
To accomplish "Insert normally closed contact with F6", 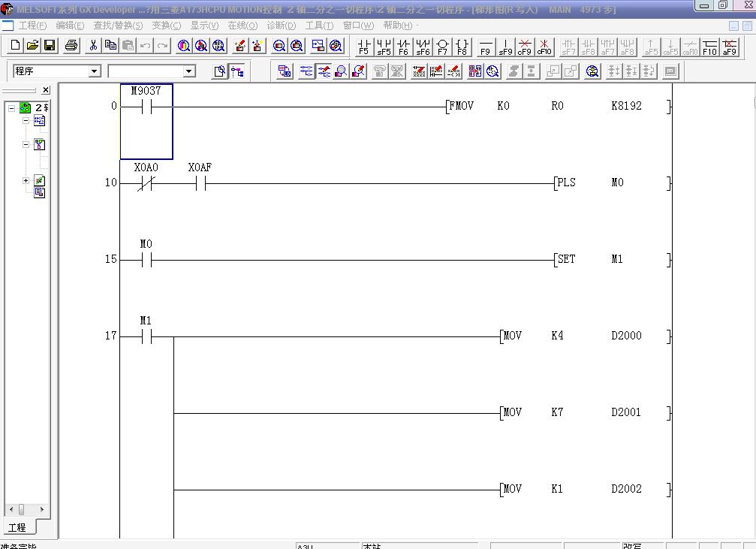I will [x=403, y=47].
